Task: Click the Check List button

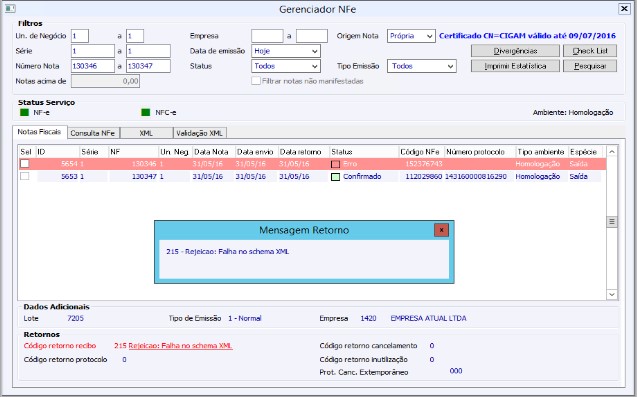Action: (x=590, y=51)
